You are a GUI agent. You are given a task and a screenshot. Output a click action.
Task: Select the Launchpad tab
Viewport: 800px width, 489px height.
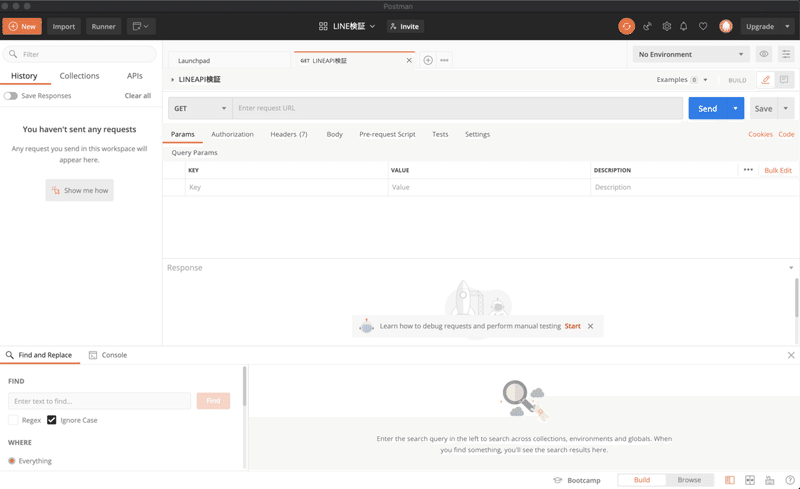coord(229,60)
